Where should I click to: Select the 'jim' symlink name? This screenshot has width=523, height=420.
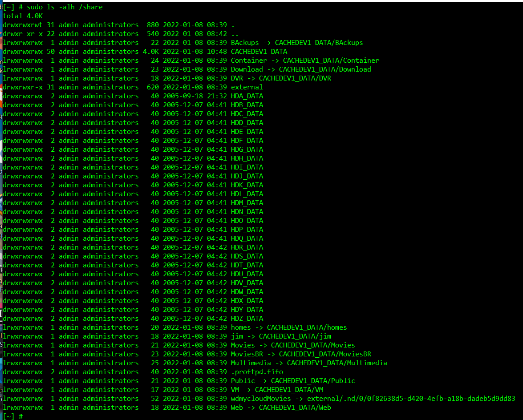pyautogui.click(x=237, y=336)
